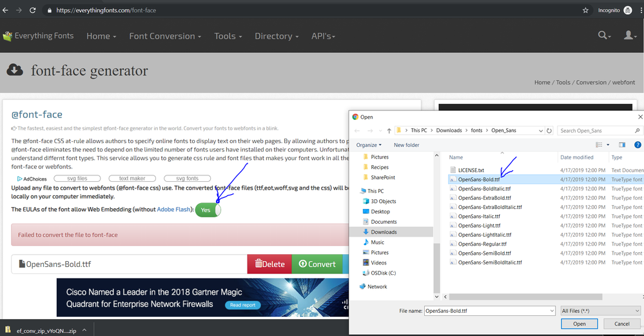Select Music in navigation pane

point(373,242)
